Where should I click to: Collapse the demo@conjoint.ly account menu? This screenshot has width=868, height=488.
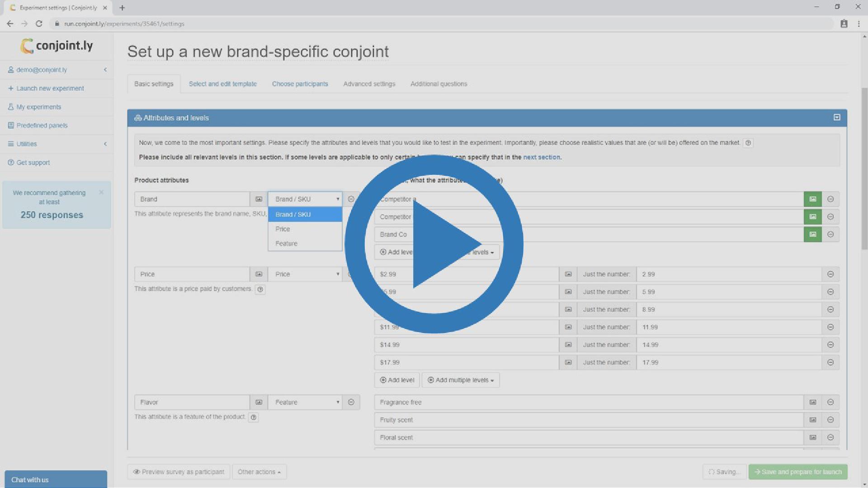pos(105,70)
